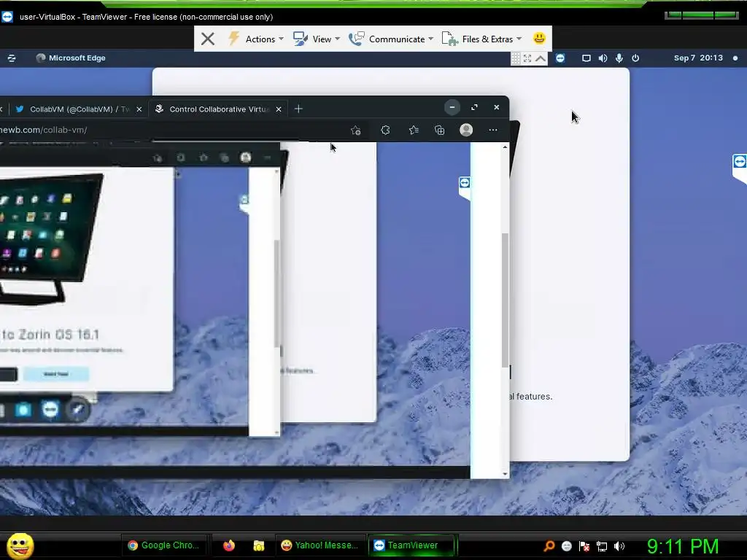Click the 9:11 PM taskbar clock
Image resolution: width=747 pixels, height=560 pixels.
682,547
